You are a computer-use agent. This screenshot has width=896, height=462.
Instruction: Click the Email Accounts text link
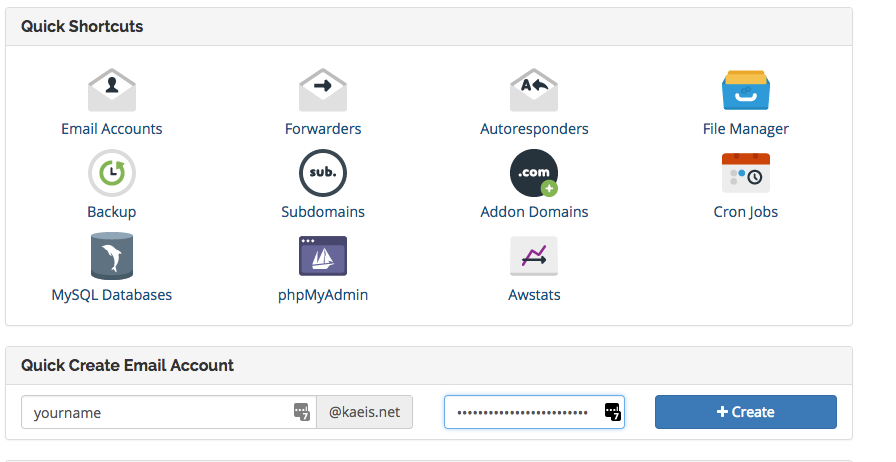pos(111,129)
